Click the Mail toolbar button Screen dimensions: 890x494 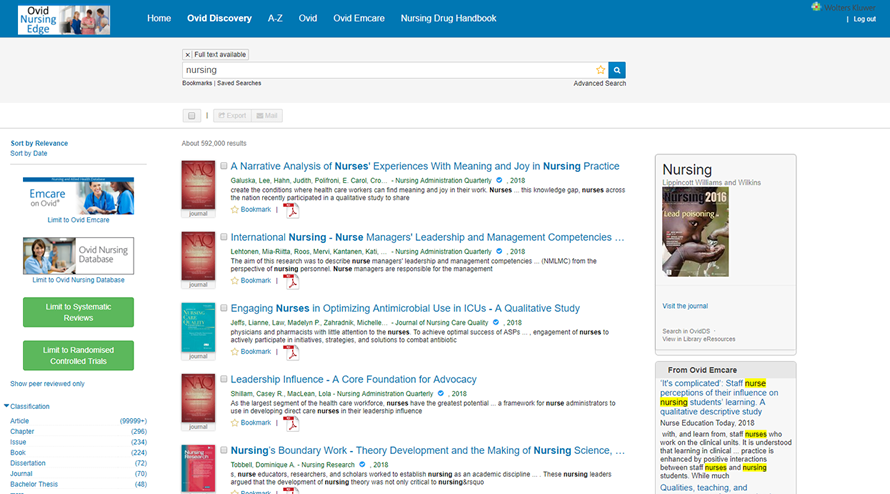pos(267,116)
